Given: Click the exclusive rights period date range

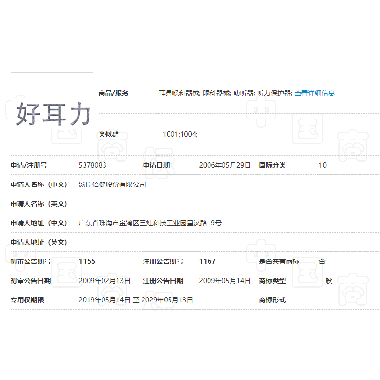Looking at the screenshot, I should pyautogui.click(x=136, y=300).
